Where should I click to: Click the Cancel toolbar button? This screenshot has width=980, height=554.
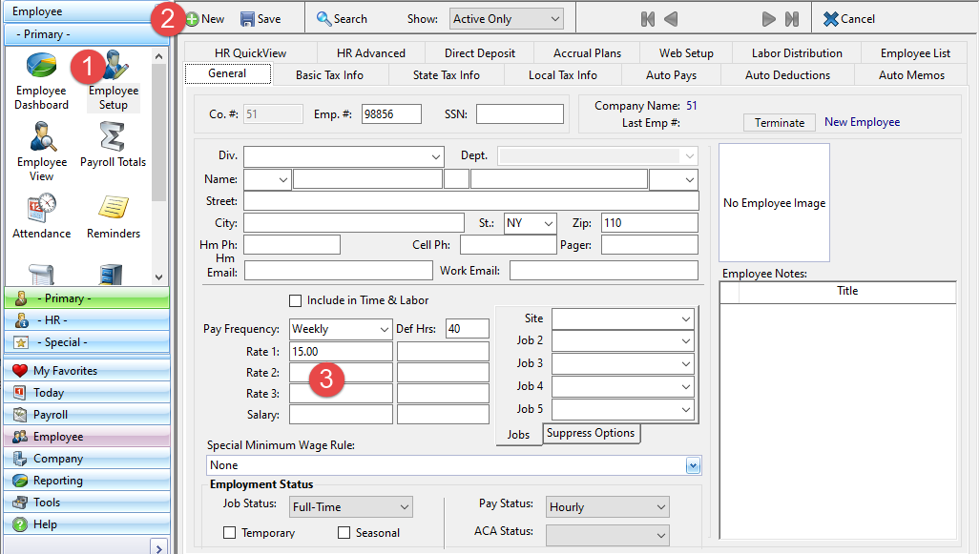pos(848,19)
